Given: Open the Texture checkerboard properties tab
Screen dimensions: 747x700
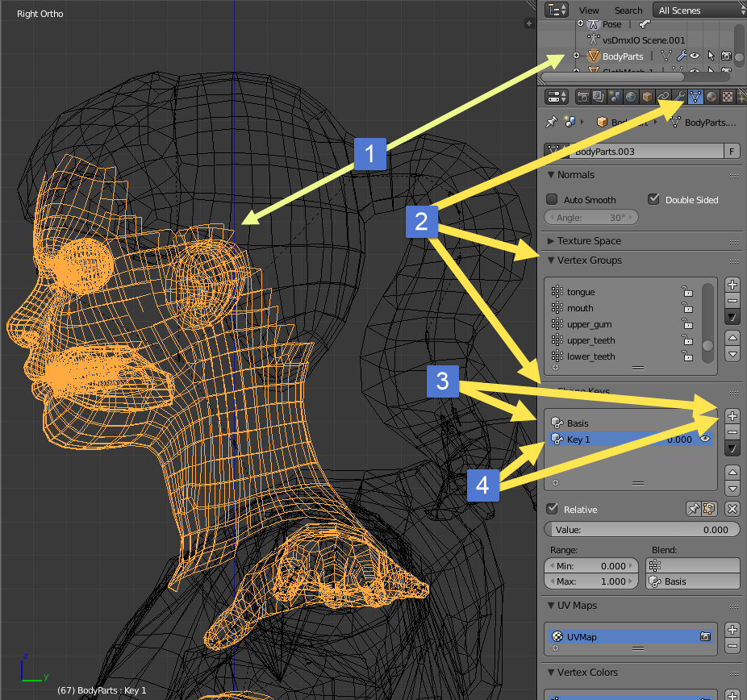Looking at the screenshot, I should point(727,98).
